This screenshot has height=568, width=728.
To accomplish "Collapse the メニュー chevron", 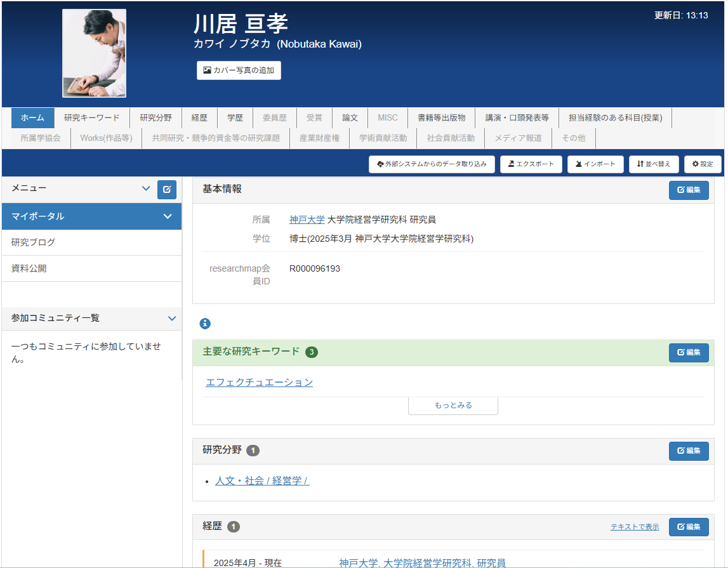I will point(146,189).
